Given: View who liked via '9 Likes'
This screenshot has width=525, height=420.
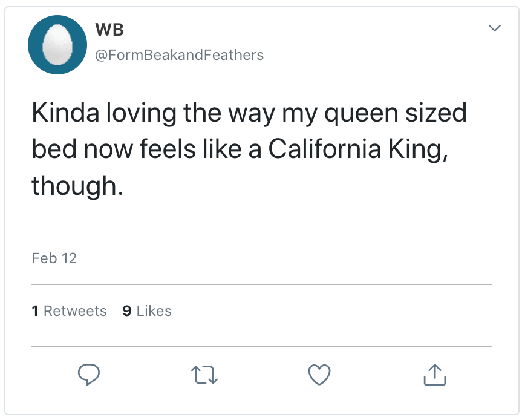Looking at the screenshot, I should coord(147,311).
